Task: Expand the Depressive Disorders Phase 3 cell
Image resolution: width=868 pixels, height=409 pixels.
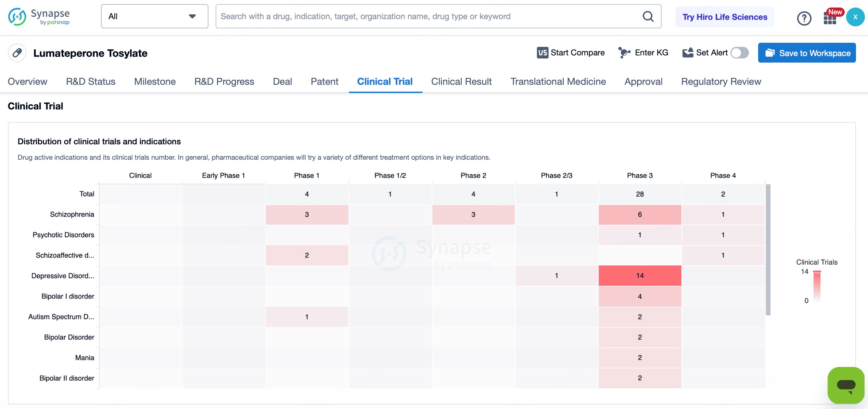Action: coord(639,275)
